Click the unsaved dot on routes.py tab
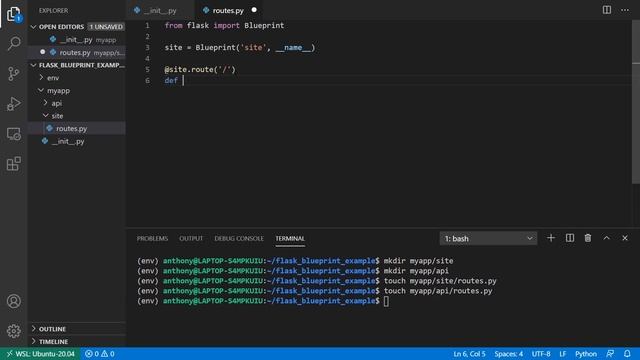This screenshot has width=640, height=360. pos(254,10)
